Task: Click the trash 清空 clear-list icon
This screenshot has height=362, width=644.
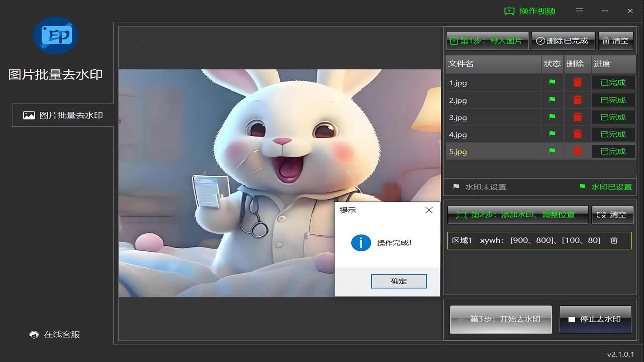Action: click(606, 41)
